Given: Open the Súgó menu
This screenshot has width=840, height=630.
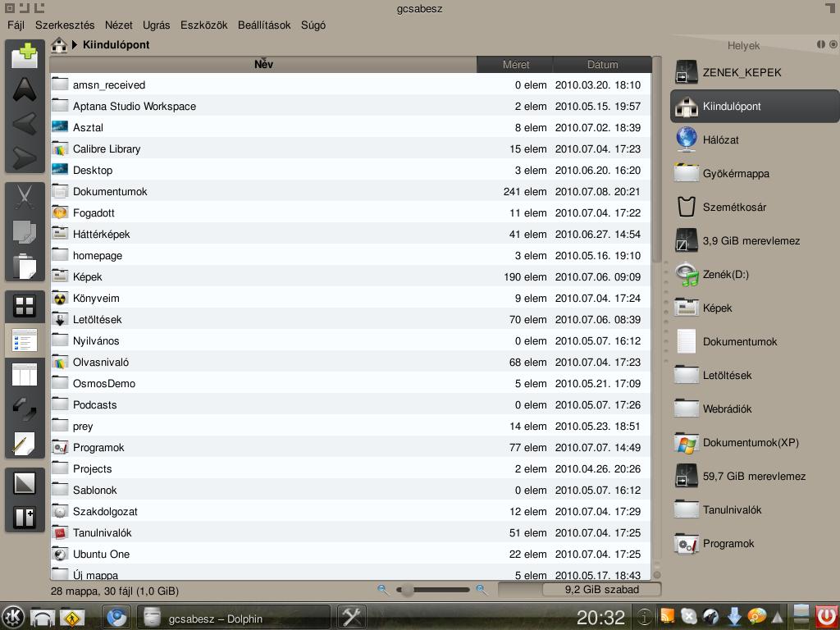Looking at the screenshot, I should click(x=313, y=25).
